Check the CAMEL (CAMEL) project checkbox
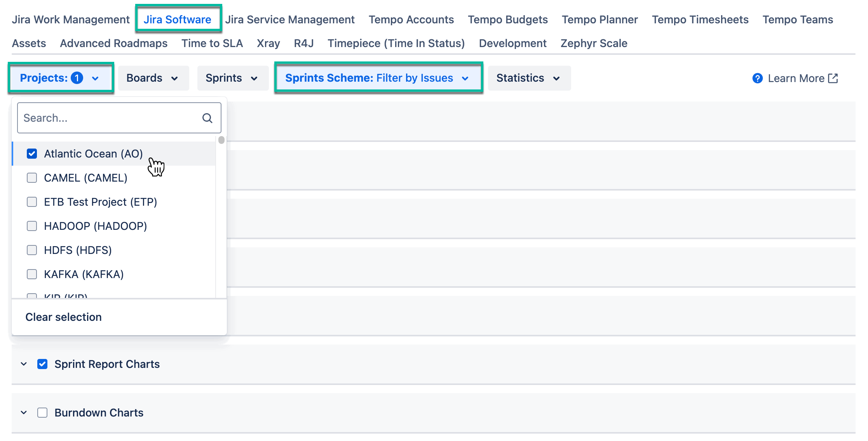 pos(31,178)
